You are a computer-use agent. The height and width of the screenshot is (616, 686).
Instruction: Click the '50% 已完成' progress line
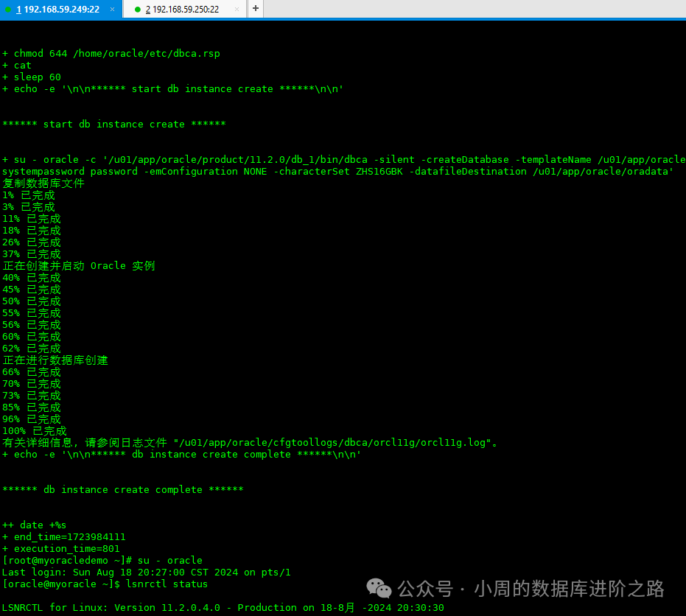(32, 301)
